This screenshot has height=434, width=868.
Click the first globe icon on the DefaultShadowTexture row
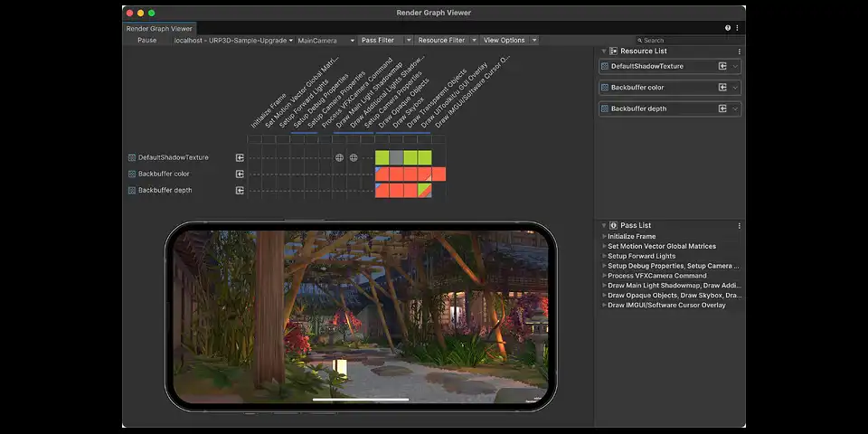point(340,157)
